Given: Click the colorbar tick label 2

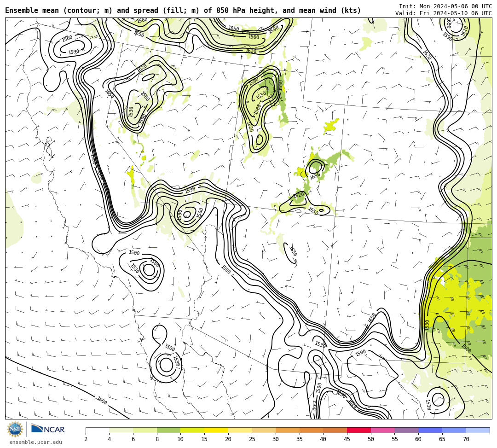Looking at the screenshot, I should [86, 439].
